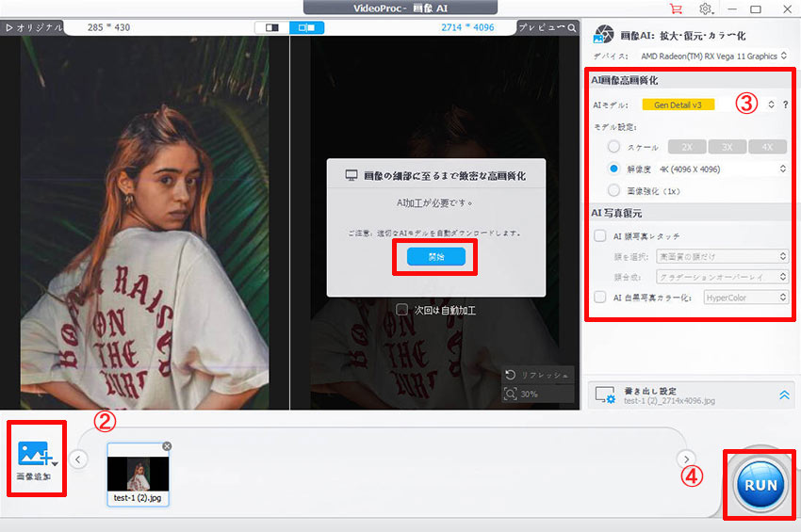The image size is (801, 532).
Task: Click the 開始 start button in dialog
Action: [x=435, y=257]
